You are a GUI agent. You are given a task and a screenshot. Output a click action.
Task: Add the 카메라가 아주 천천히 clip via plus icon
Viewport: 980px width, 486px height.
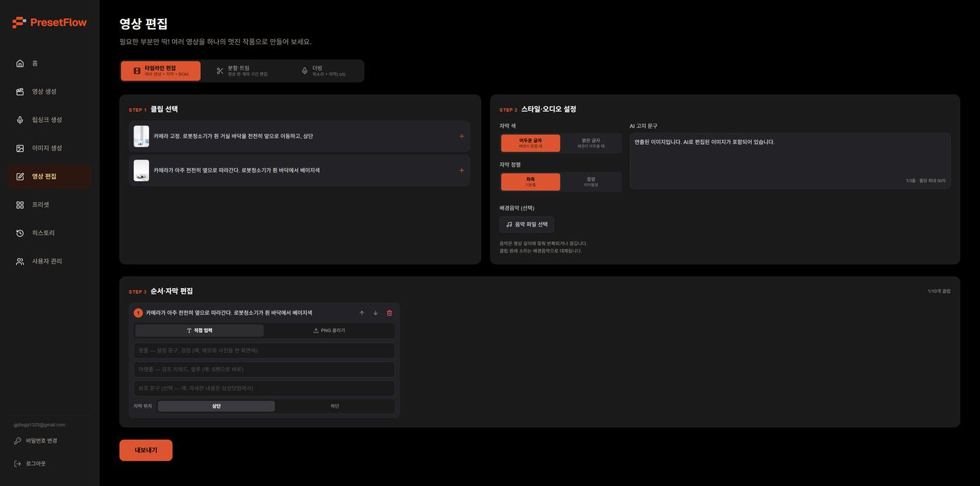point(461,171)
